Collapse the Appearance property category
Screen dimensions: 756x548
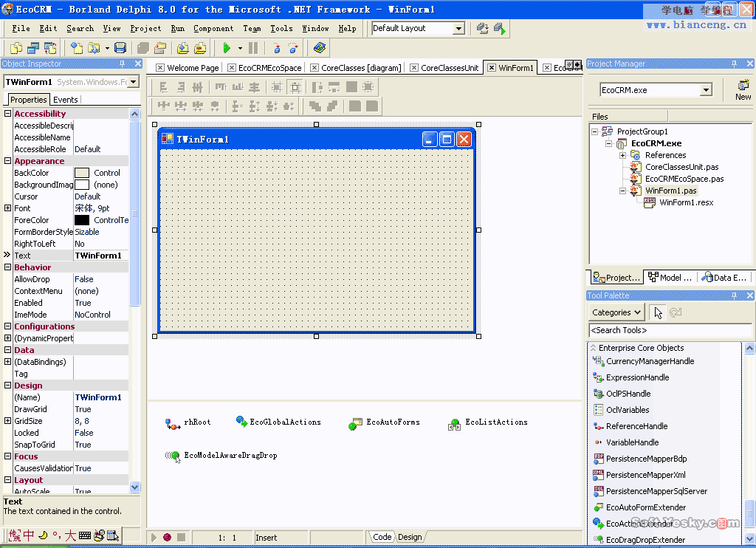point(7,161)
